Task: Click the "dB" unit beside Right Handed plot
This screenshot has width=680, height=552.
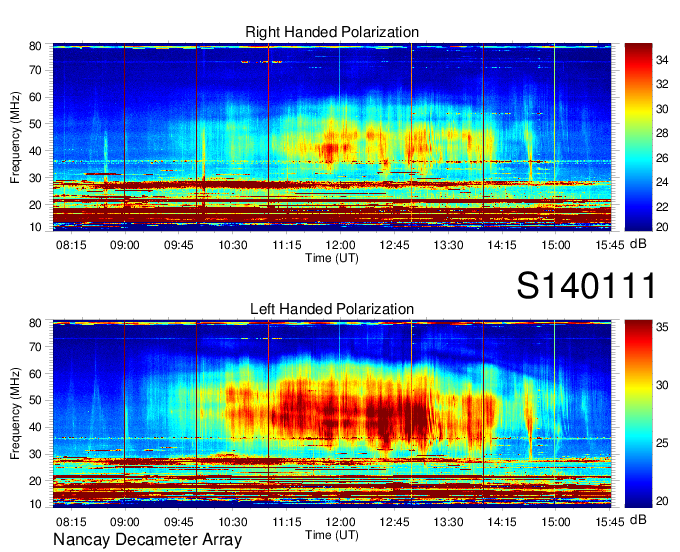Action: point(638,244)
